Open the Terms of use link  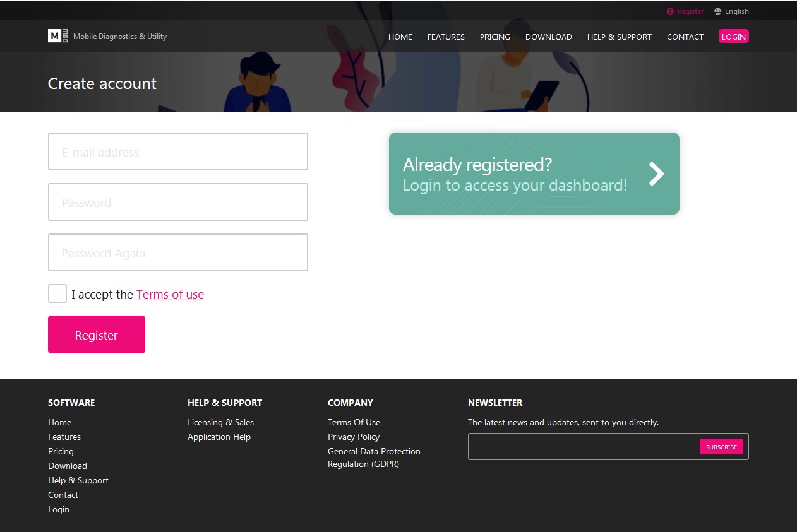170,294
